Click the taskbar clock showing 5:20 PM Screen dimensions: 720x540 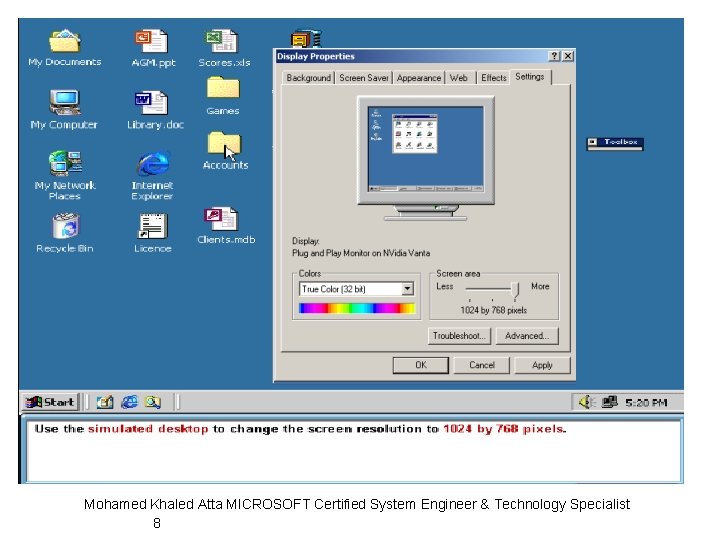click(x=646, y=403)
